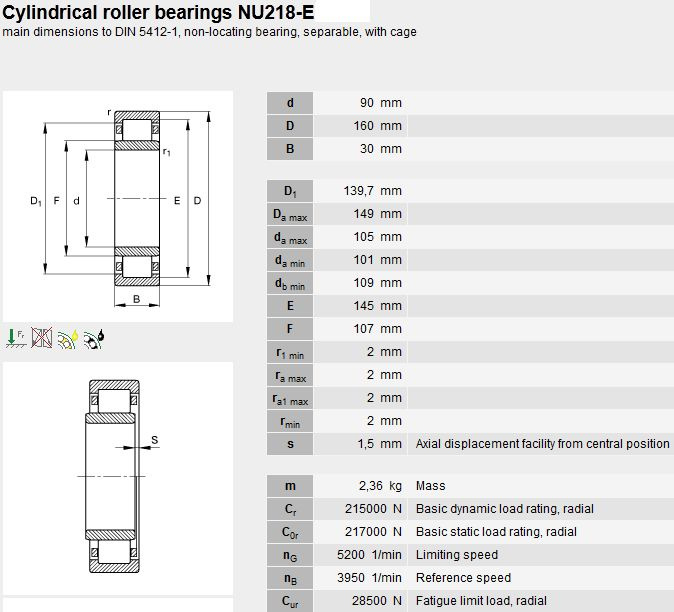
Task: Click the Cr dynamic load rating label
Action: pyautogui.click(x=290, y=509)
